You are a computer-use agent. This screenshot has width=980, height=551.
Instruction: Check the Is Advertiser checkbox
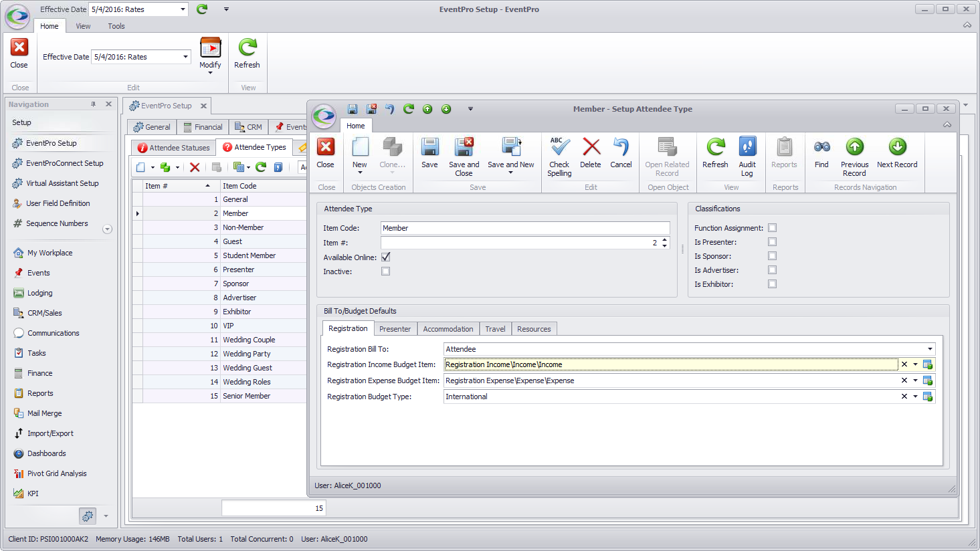point(772,270)
